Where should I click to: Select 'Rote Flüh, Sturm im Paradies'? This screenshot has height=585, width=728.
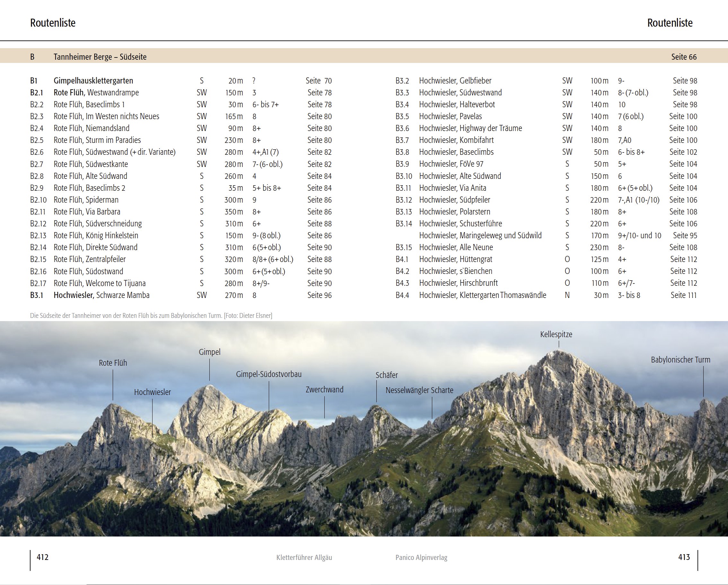tap(97, 140)
